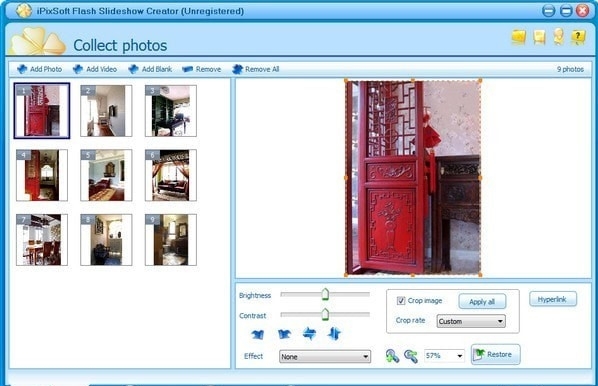Select photo thumbnail 4

(x=42, y=175)
